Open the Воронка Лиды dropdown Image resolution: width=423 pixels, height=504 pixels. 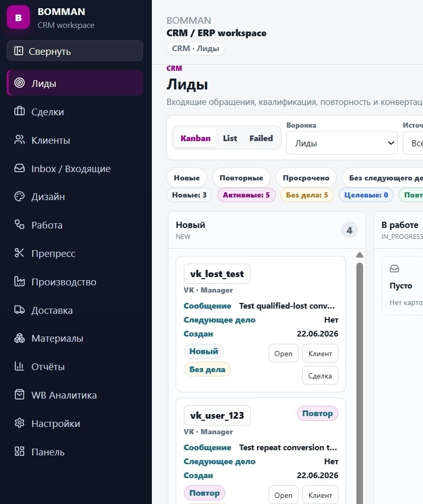point(342,143)
